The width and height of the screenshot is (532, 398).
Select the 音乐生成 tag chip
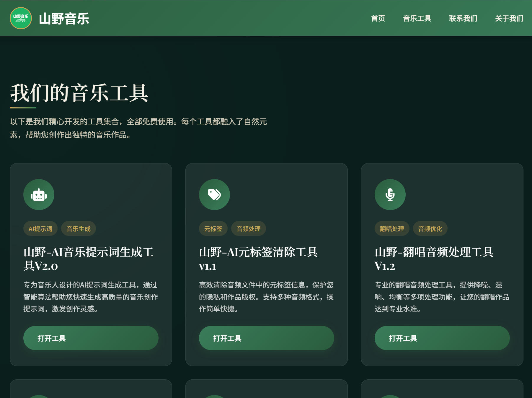78,228
